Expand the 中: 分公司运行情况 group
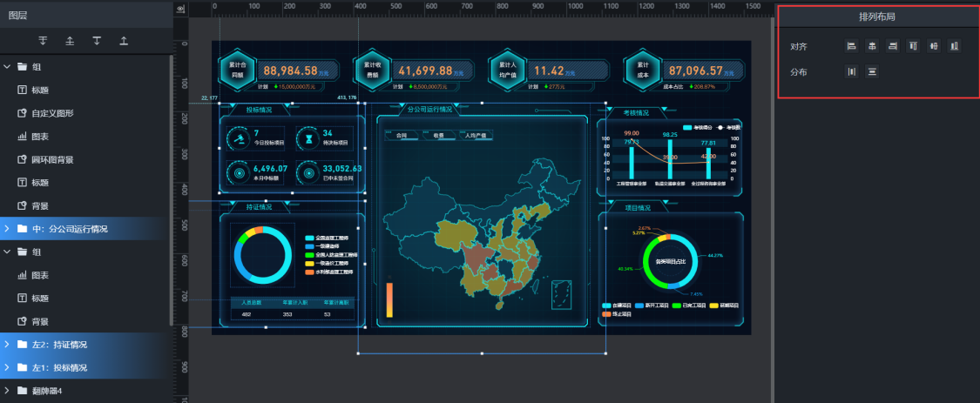Screen dimensions: 980x403 point(8,229)
